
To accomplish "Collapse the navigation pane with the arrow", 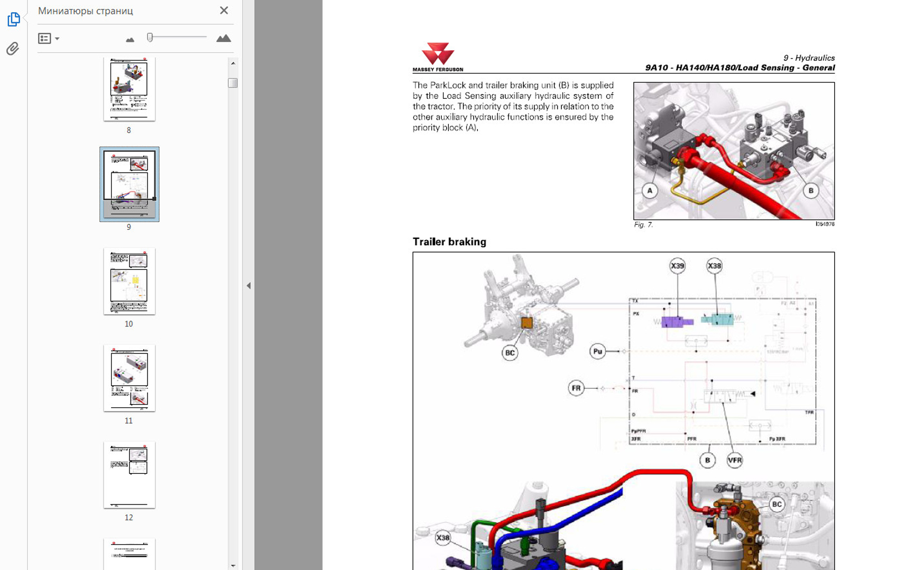I will coord(248,286).
